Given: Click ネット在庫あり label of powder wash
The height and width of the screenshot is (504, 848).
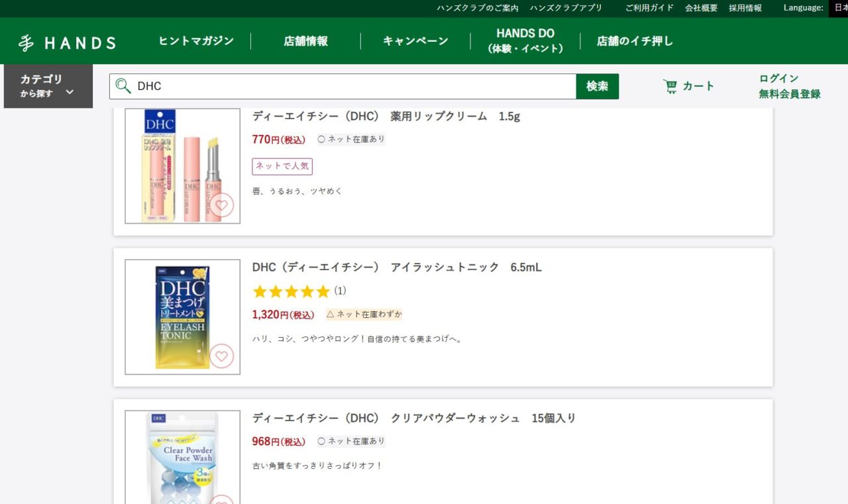Looking at the screenshot, I should [x=350, y=441].
